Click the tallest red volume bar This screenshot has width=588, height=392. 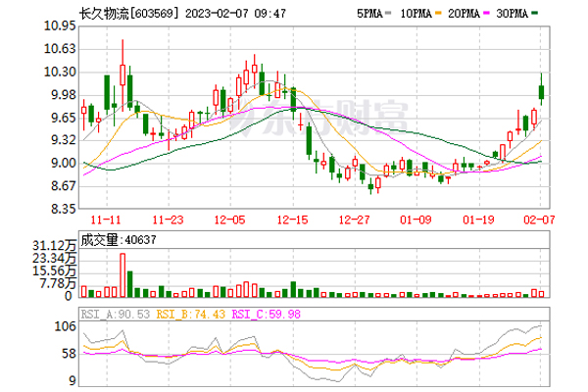pyautogui.click(x=122, y=274)
